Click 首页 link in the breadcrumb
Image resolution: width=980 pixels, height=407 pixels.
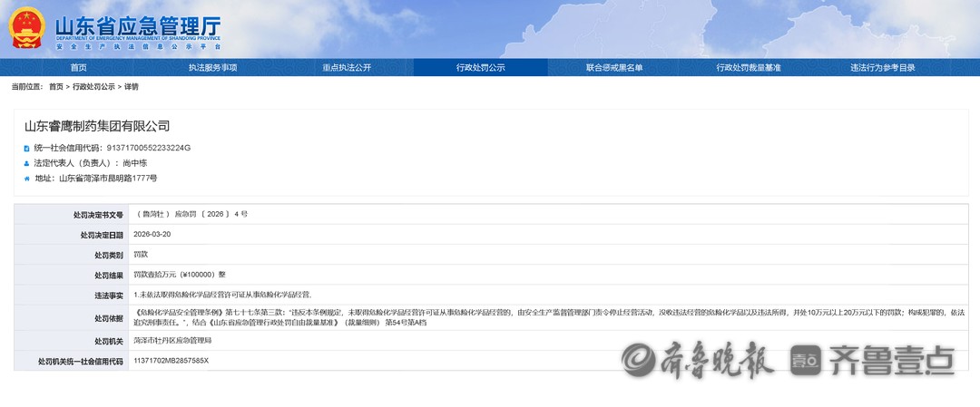coord(56,87)
